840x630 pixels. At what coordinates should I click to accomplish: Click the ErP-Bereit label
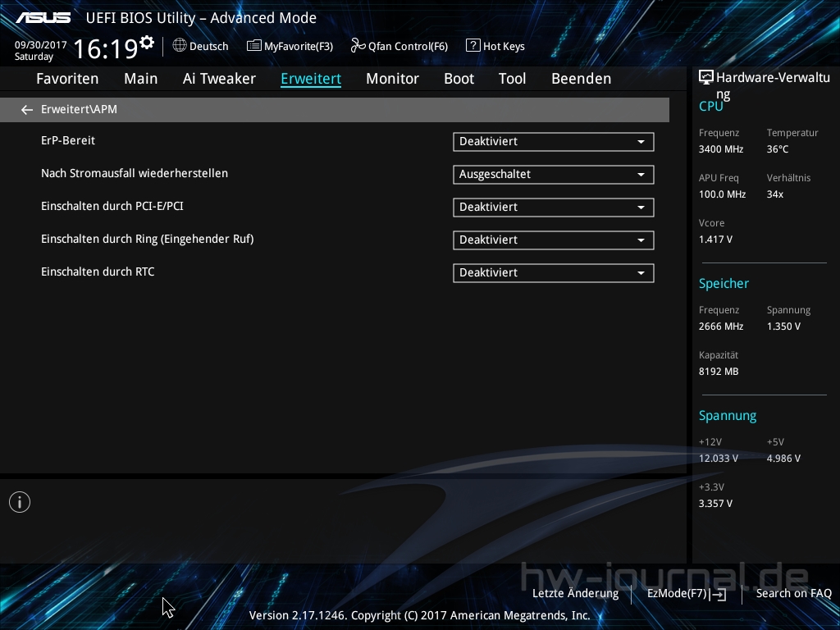[68, 140]
